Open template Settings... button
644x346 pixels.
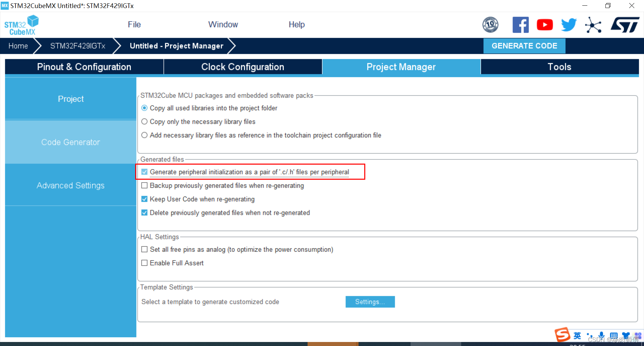coord(370,302)
